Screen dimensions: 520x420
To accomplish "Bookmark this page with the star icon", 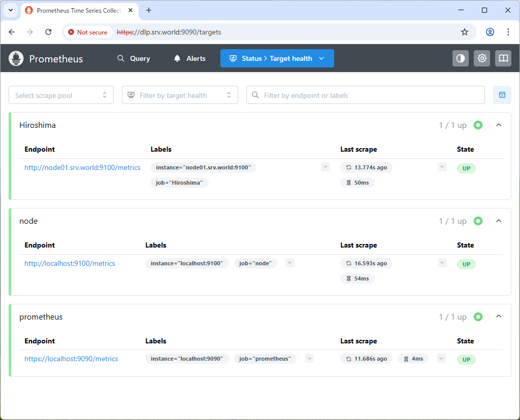I will click(464, 32).
